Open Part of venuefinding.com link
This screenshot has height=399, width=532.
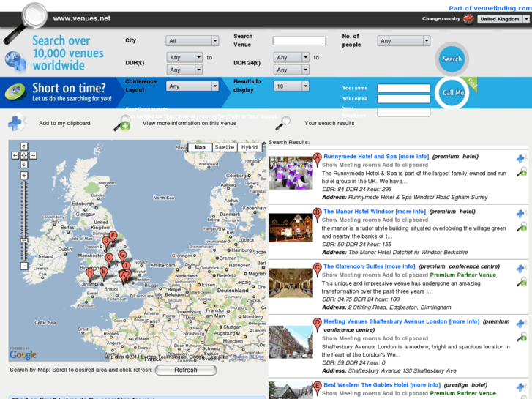pos(490,8)
